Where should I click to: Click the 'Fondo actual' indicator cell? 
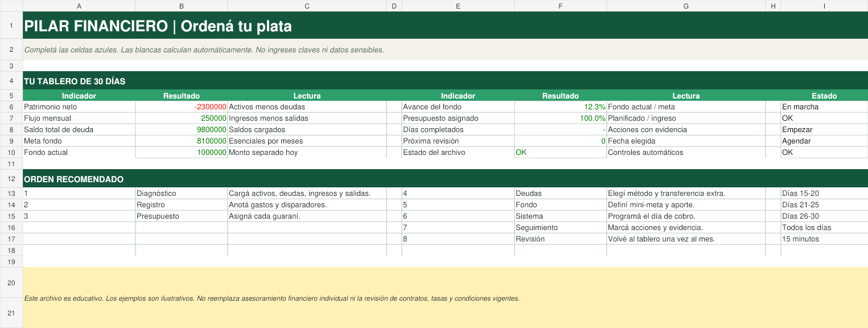[79, 153]
